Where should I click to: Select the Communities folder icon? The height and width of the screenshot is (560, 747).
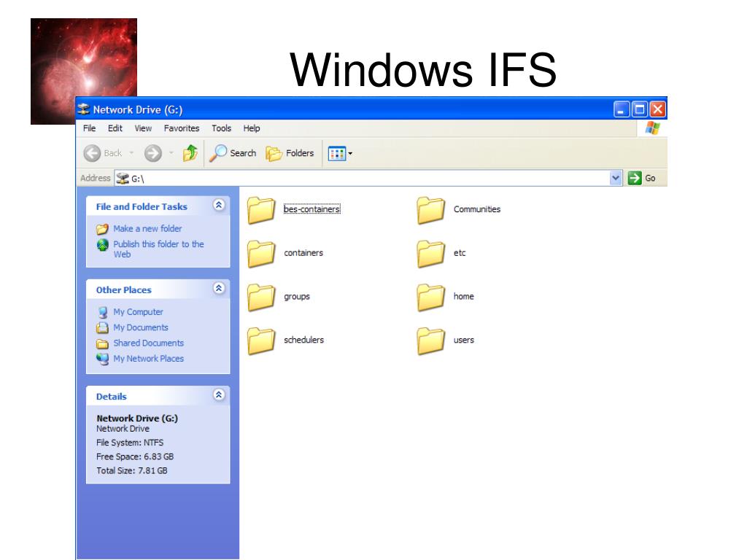tap(430, 210)
